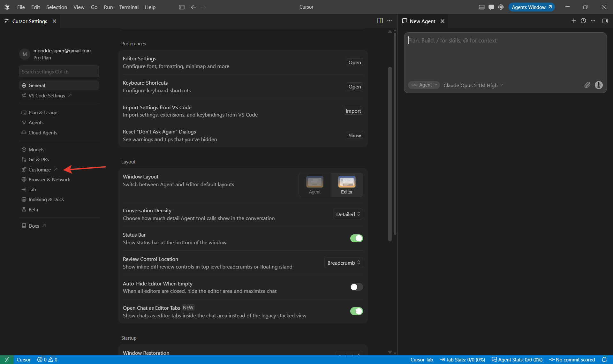Open Agents Window button
613x364 pixels.
coord(532,7)
